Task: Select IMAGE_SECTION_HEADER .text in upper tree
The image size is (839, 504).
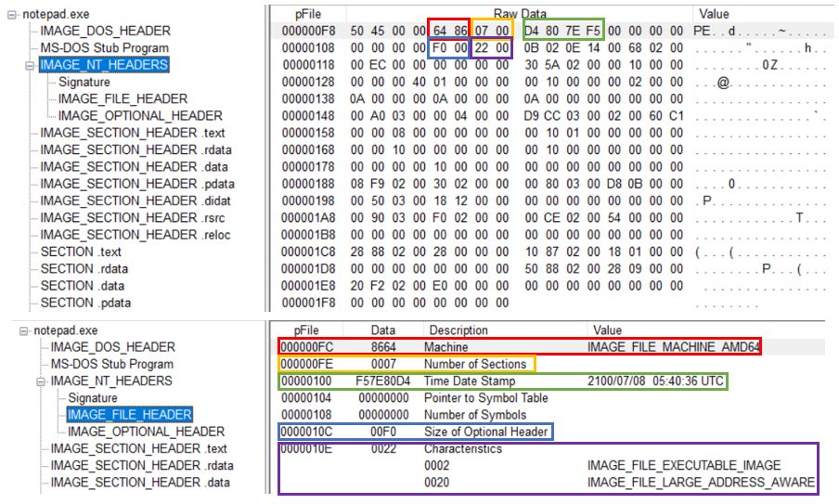Action: [x=133, y=134]
